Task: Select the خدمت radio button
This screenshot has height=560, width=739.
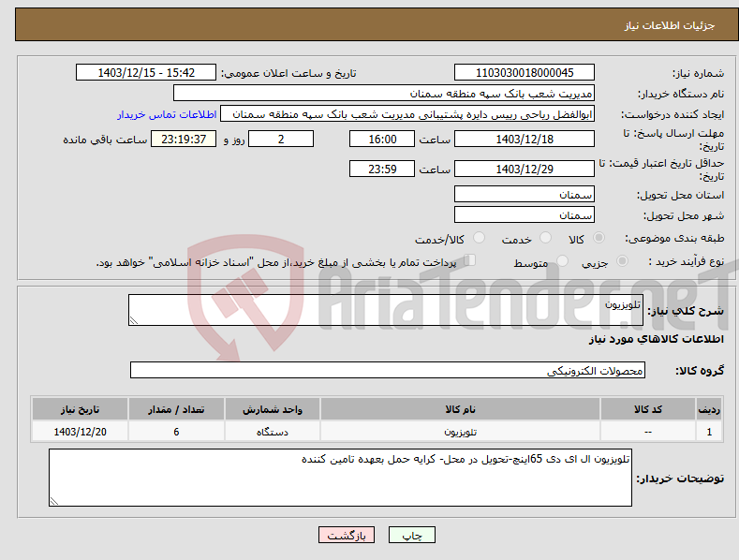Action: pos(545,238)
